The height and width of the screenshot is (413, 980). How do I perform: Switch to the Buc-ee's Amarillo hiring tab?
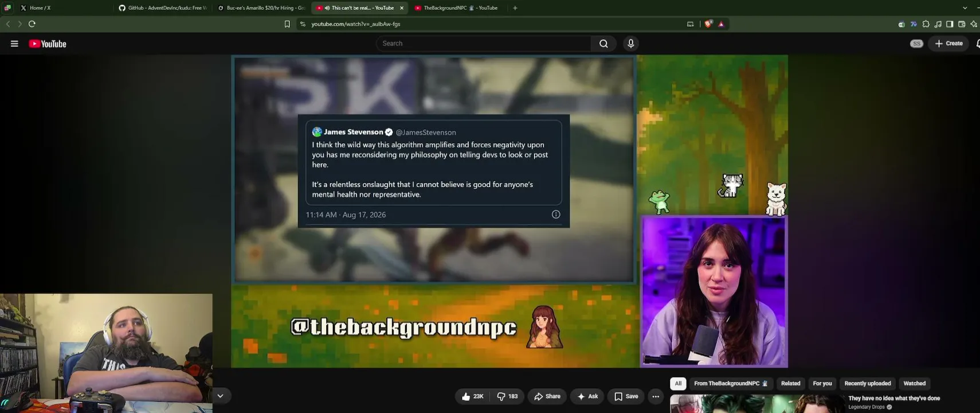tap(261, 8)
